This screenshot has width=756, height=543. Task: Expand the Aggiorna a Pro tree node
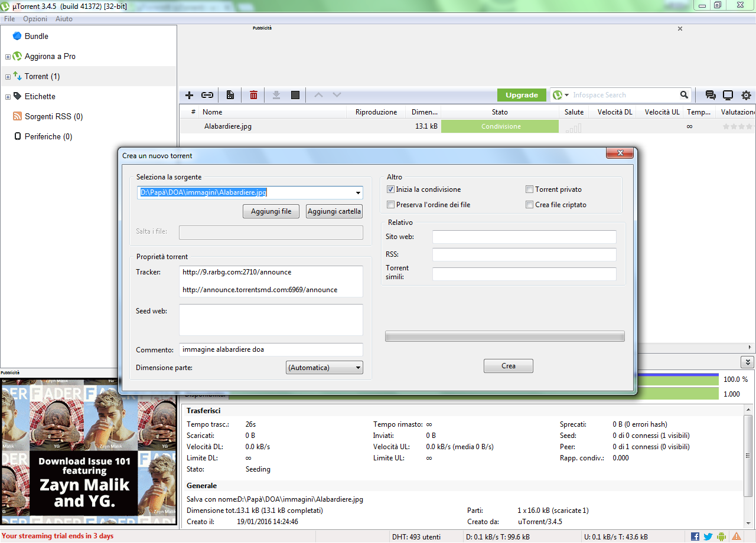click(x=8, y=57)
